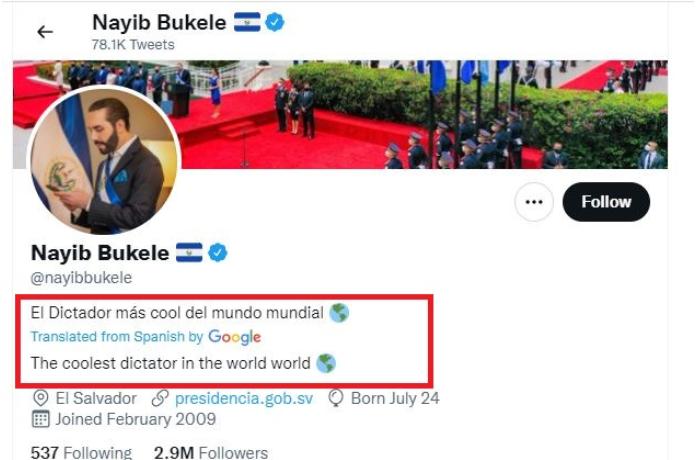The height and width of the screenshot is (460, 700).
Task: Open the three-dots more options button
Action: pos(533,202)
